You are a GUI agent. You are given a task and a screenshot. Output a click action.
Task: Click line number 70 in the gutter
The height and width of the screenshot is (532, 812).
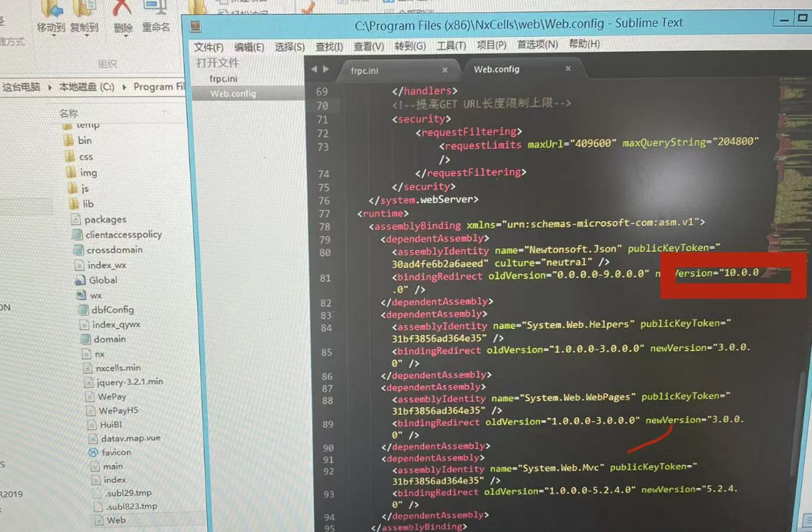322,105
